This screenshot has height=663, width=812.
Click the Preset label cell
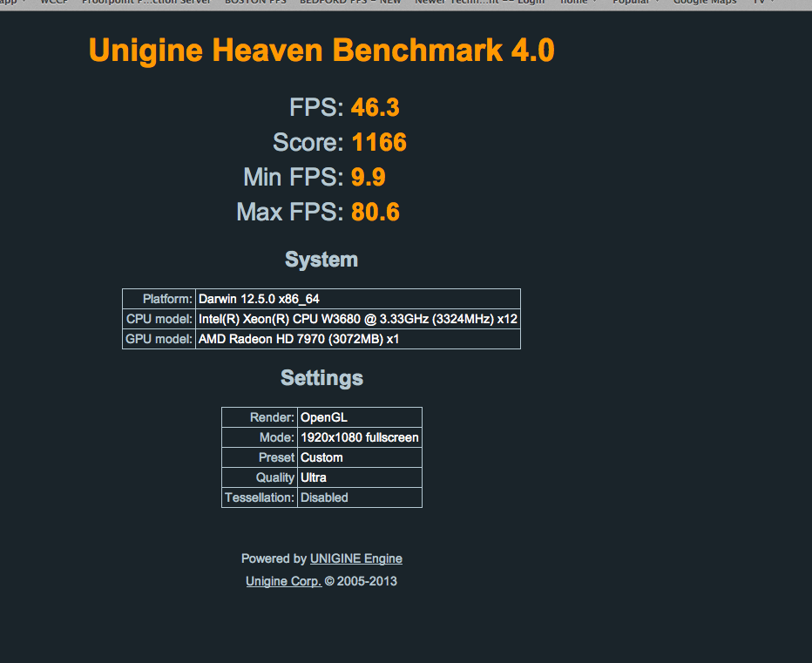(x=260, y=457)
